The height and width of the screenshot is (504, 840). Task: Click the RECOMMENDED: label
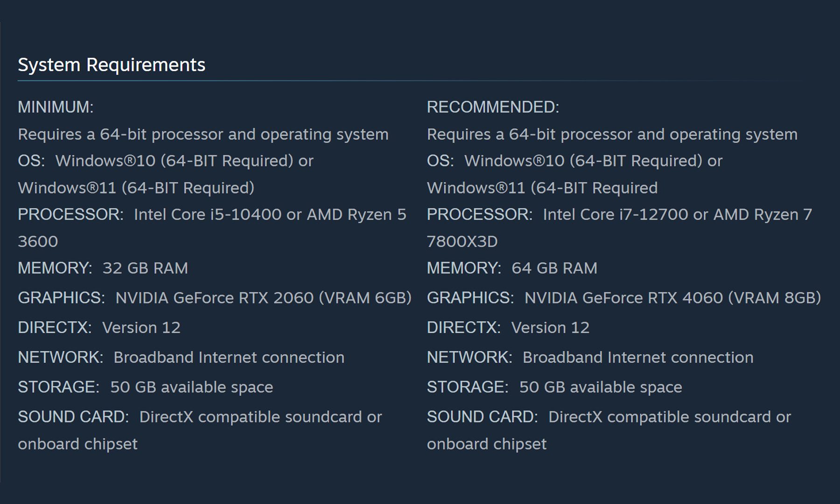click(x=493, y=107)
